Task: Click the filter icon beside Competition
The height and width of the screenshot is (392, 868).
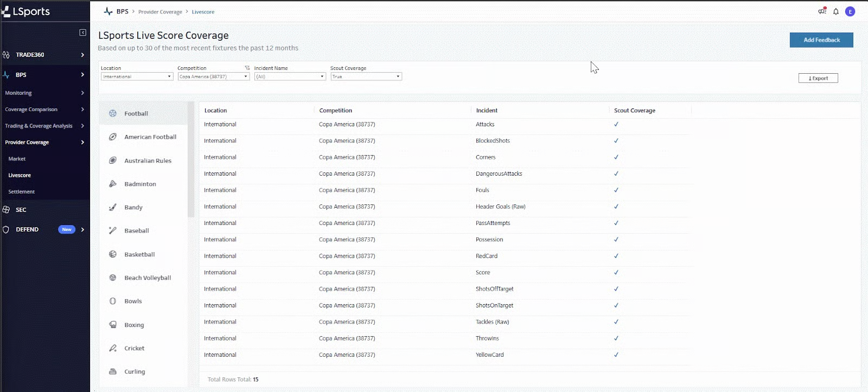Action: (x=247, y=68)
